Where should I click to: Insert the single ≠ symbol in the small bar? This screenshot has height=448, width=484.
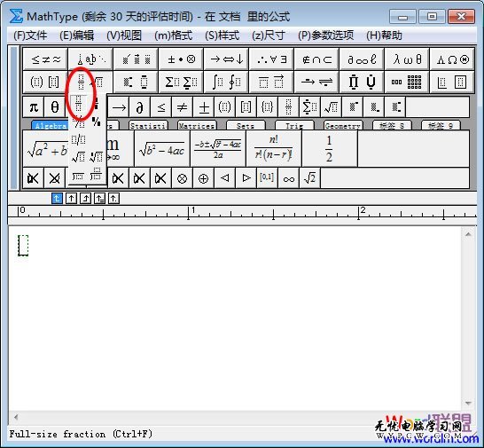pyautogui.click(x=182, y=107)
